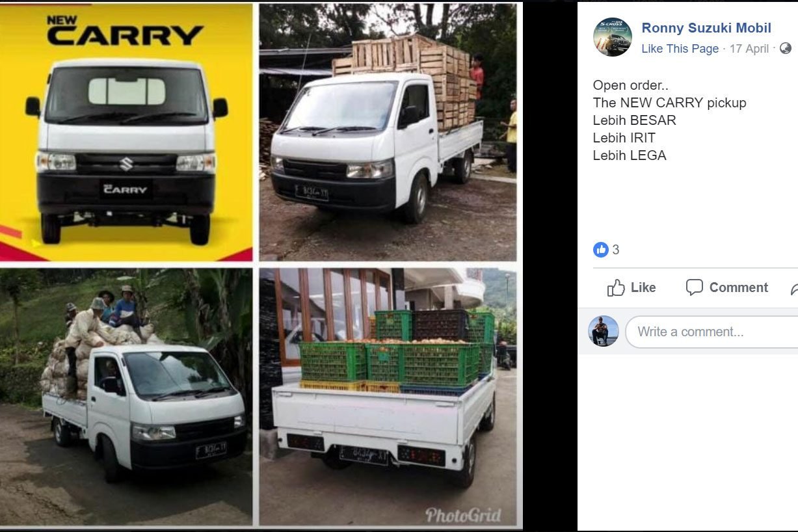Click your profile picture beside comment box
798x532 pixels.
click(x=604, y=331)
